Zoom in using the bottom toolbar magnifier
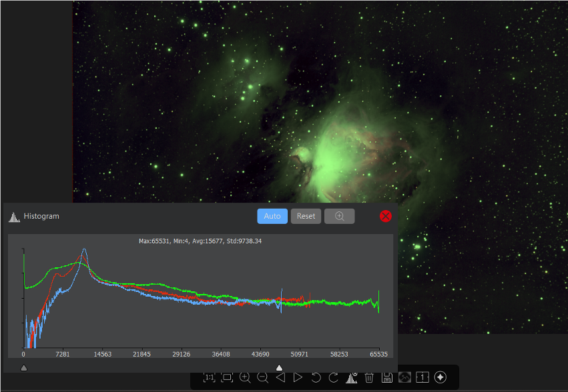The width and height of the screenshot is (568, 392). [245, 377]
